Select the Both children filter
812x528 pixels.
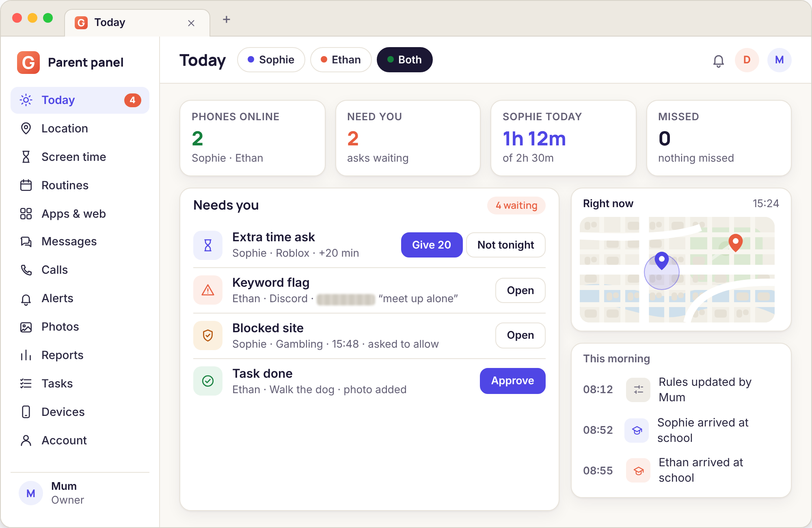(405, 60)
